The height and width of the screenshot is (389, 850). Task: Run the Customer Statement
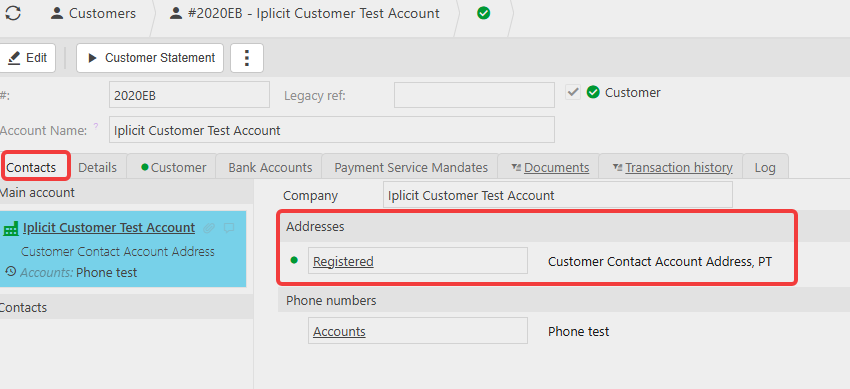pyautogui.click(x=150, y=58)
